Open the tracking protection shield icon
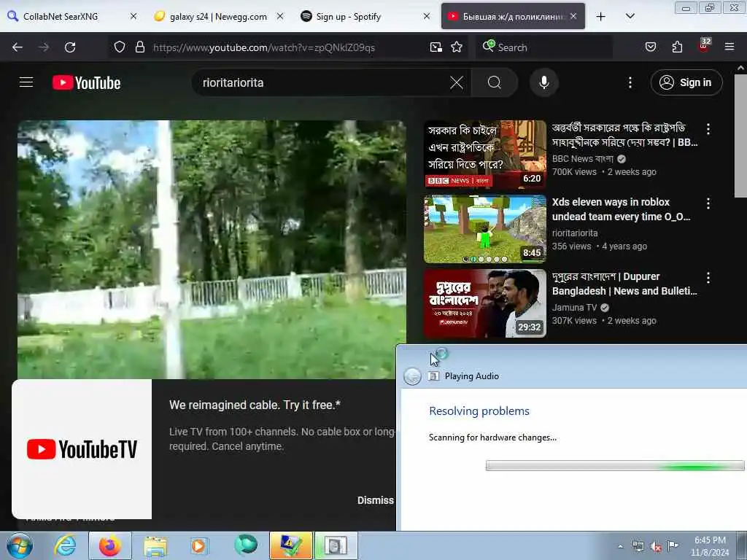Viewport: 747px width, 560px height. (120, 47)
